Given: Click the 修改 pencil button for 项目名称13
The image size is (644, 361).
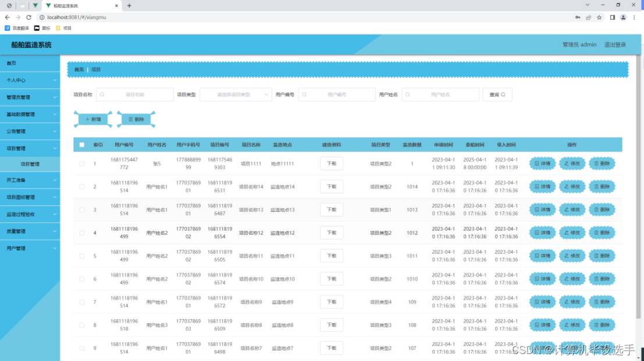Looking at the screenshot, I should click(x=572, y=210).
